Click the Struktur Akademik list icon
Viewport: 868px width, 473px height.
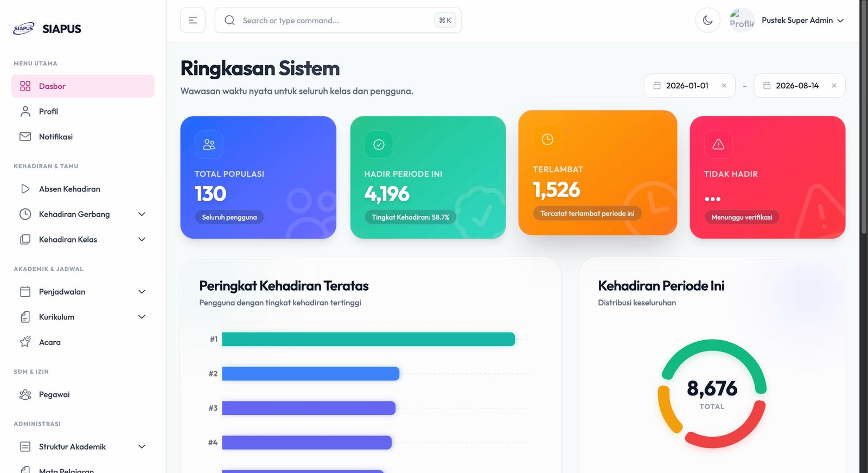point(25,446)
